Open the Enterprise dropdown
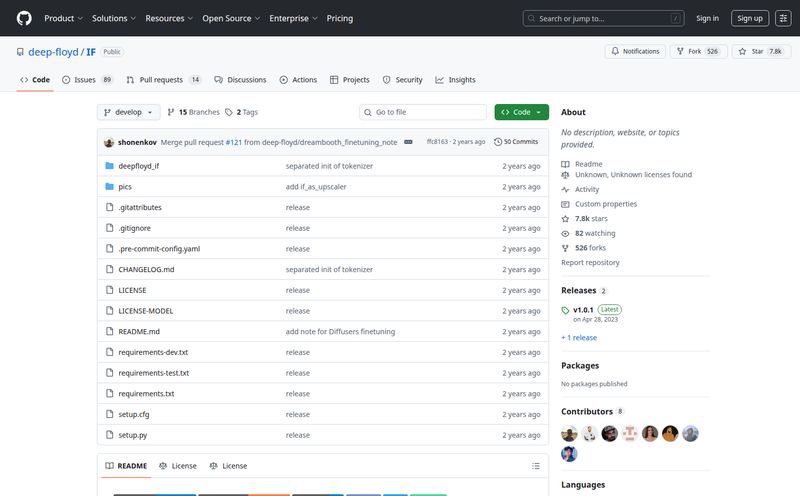 (x=293, y=18)
